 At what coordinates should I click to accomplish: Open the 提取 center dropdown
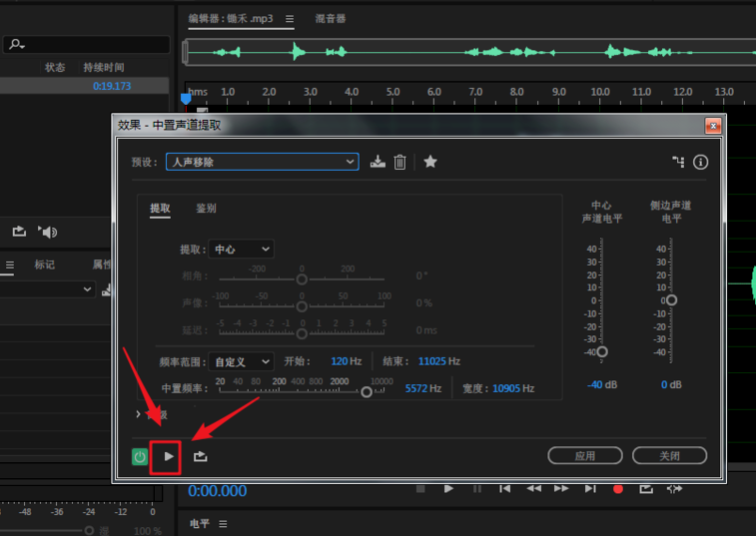[x=241, y=250]
